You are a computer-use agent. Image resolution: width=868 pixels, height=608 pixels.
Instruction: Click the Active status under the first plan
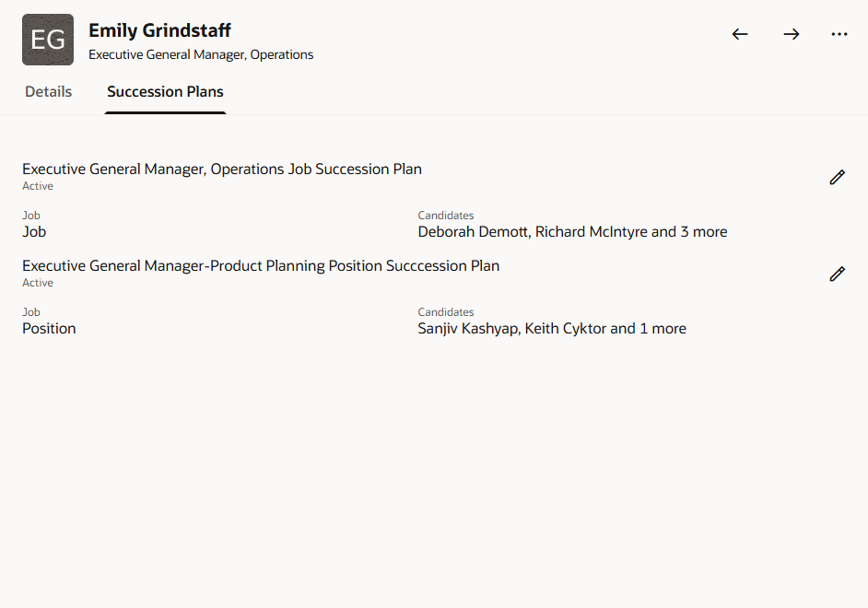click(37, 185)
